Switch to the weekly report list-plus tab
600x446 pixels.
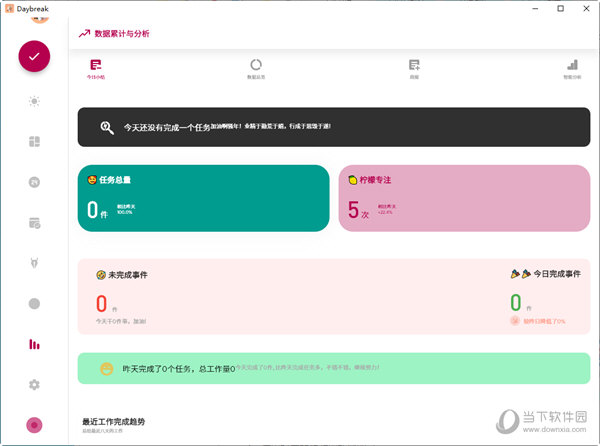coord(414,69)
